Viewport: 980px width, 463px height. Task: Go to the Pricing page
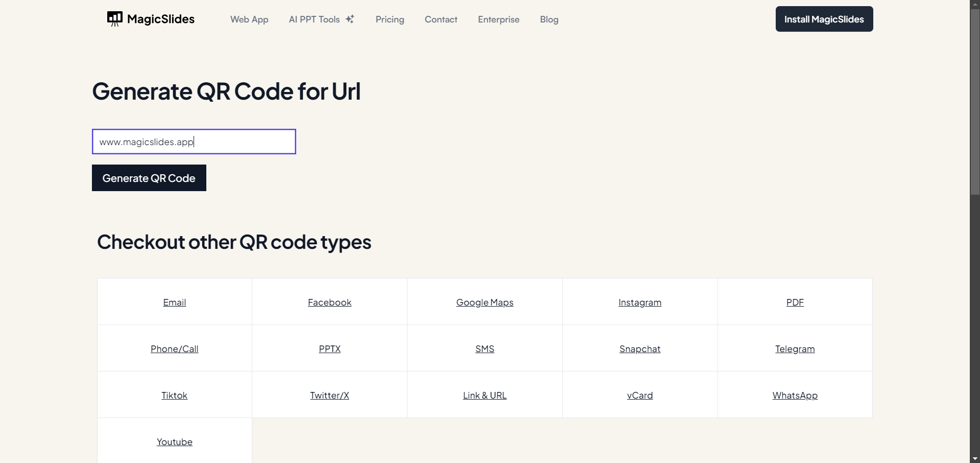pos(390,19)
